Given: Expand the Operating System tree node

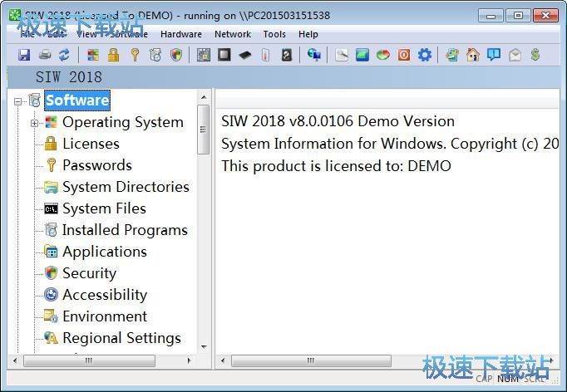Looking at the screenshot, I should (35, 122).
